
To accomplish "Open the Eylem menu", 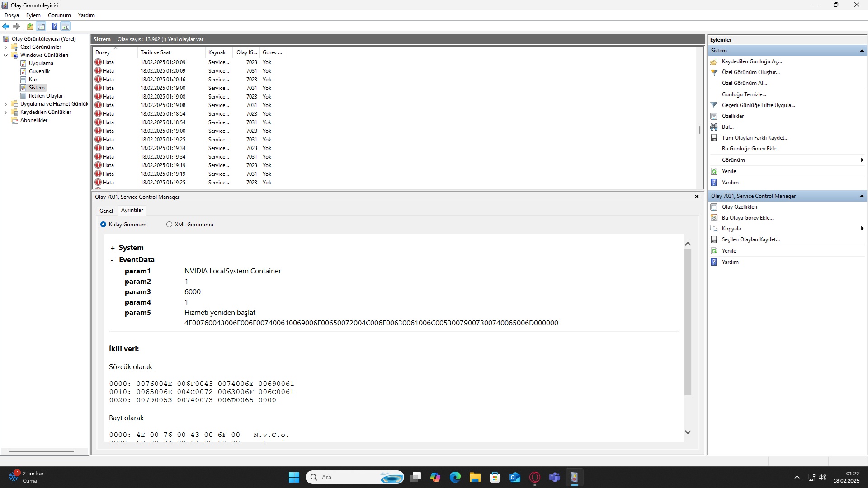I will [33, 15].
